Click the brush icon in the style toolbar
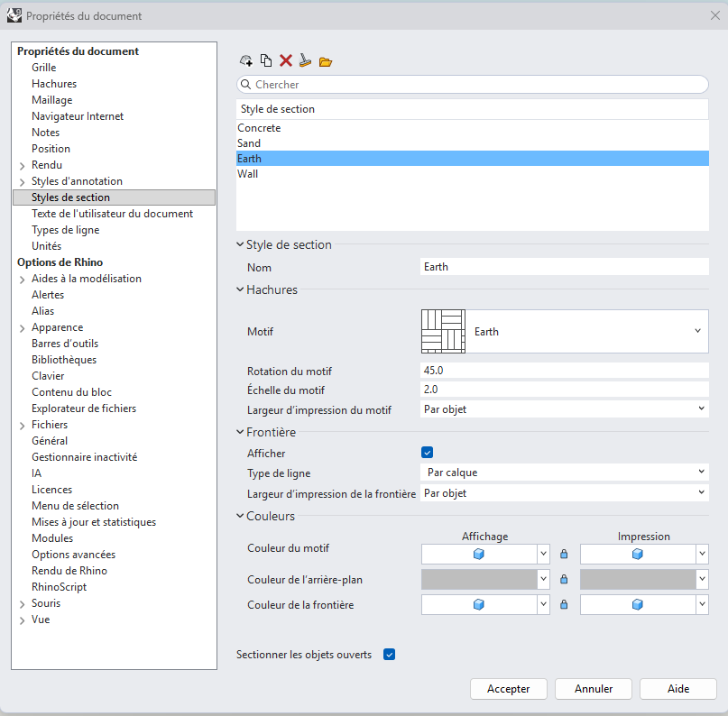728x716 pixels. 305,60
